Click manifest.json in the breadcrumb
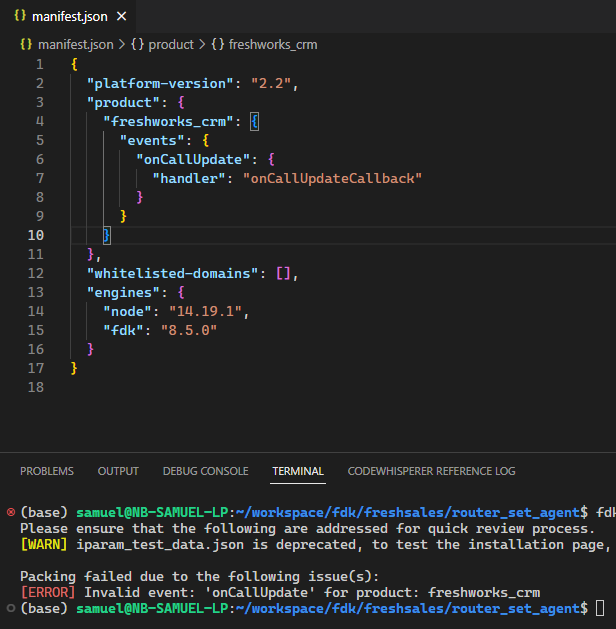The height and width of the screenshot is (629, 616). (x=75, y=45)
